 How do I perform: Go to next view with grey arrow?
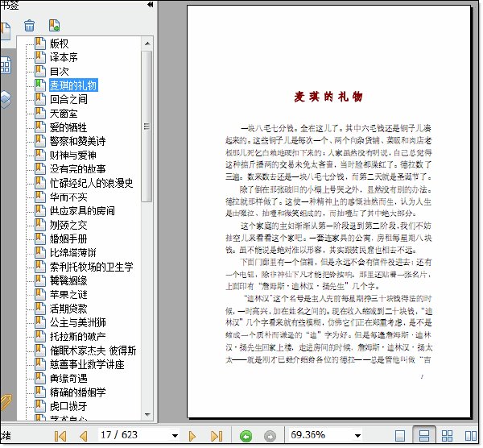(x=270, y=436)
